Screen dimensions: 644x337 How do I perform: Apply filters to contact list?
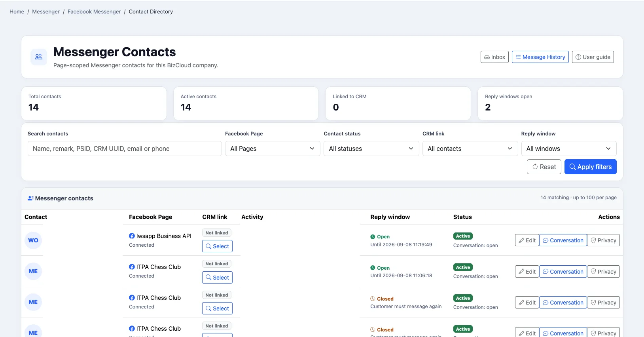[591, 167]
